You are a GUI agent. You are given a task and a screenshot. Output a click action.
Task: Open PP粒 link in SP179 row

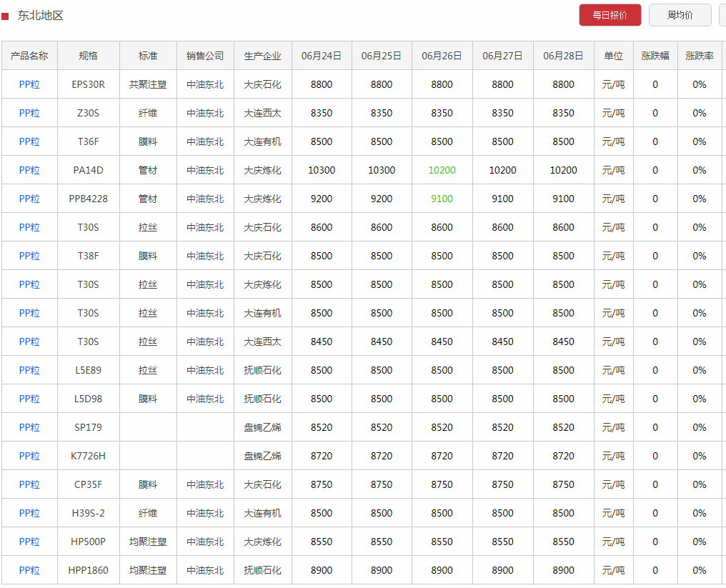(29, 427)
